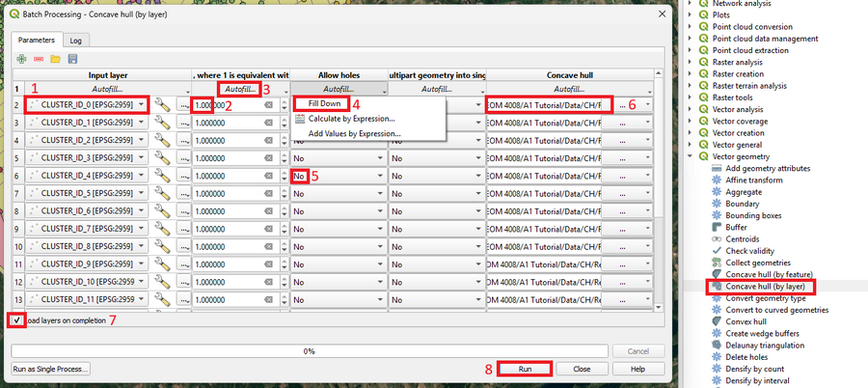Expand Vector creation group in toolbox
This screenshot has width=868, height=388.
[690, 133]
